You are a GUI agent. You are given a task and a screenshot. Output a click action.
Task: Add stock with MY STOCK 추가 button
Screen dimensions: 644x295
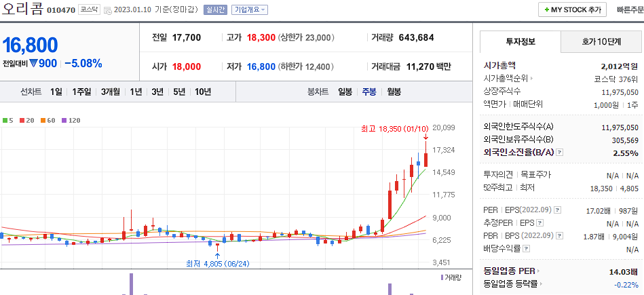(x=572, y=9)
